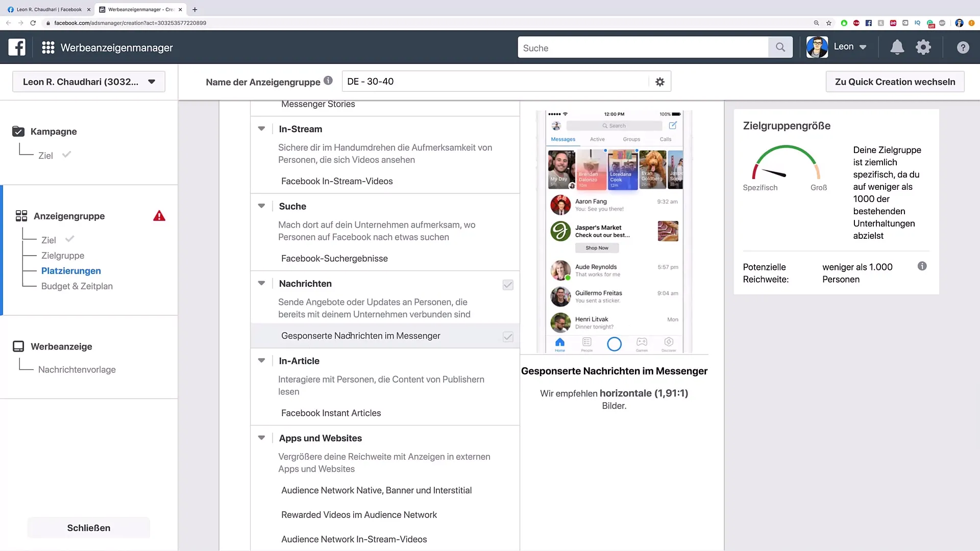Viewport: 980px width, 551px height.
Task: Go to Zielgruppe in sidebar
Action: point(63,255)
